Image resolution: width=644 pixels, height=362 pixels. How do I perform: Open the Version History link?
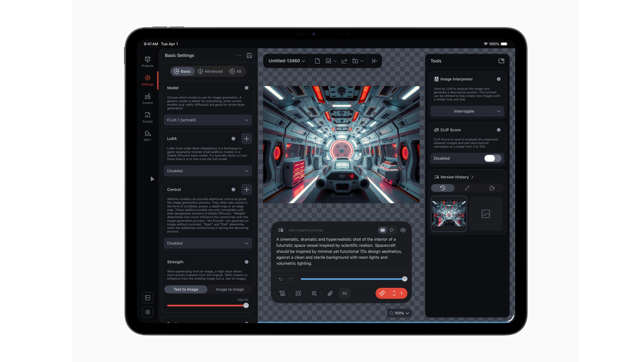tap(454, 177)
